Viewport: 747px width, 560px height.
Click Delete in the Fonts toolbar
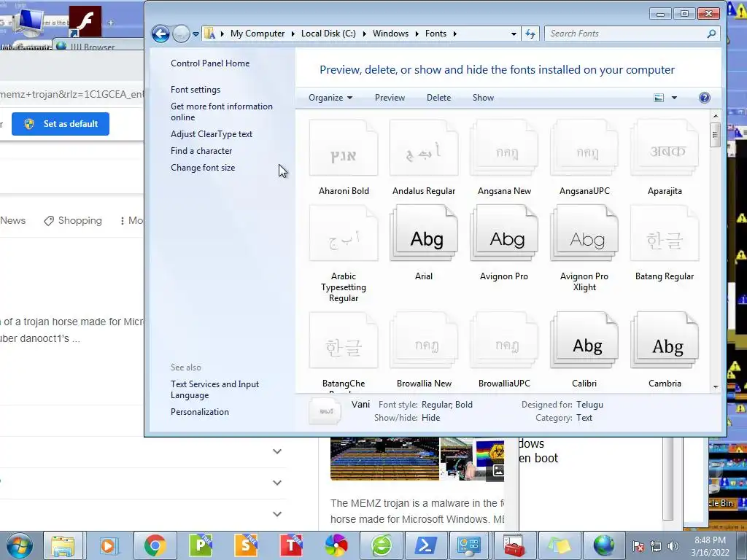[x=438, y=98]
